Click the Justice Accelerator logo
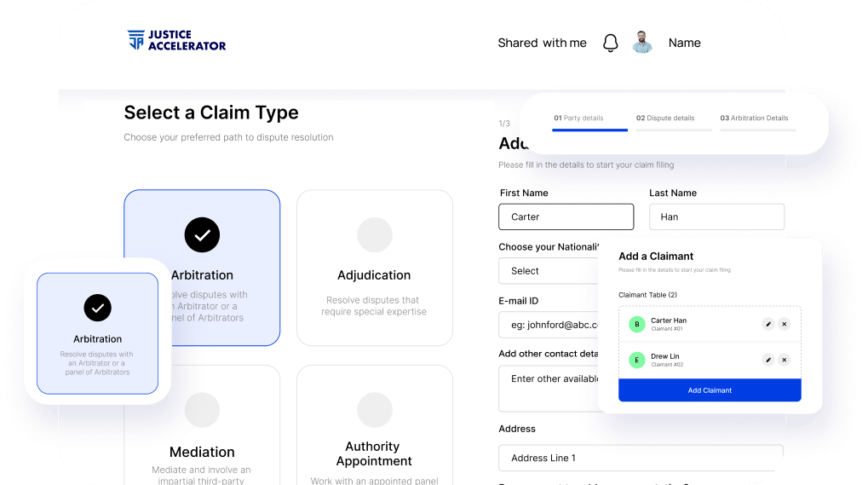Screen dimensions: 868x485 tap(176, 41)
